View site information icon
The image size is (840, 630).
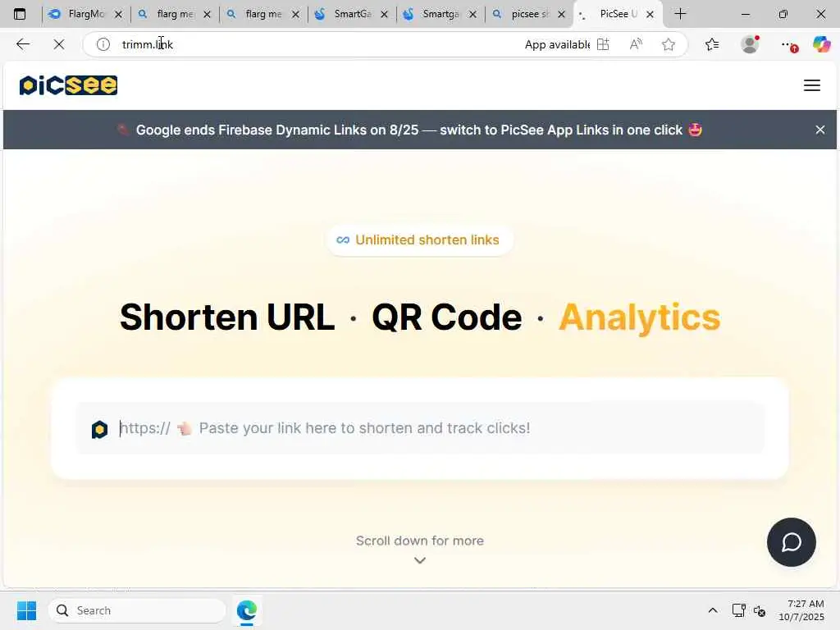pyautogui.click(x=103, y=44)
